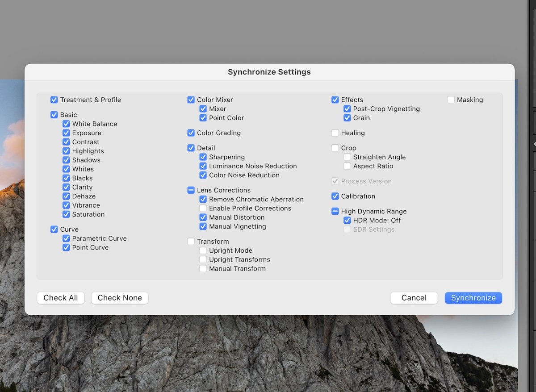
Task: Disable the White Balance setting
Action: (x=66, y=124)
